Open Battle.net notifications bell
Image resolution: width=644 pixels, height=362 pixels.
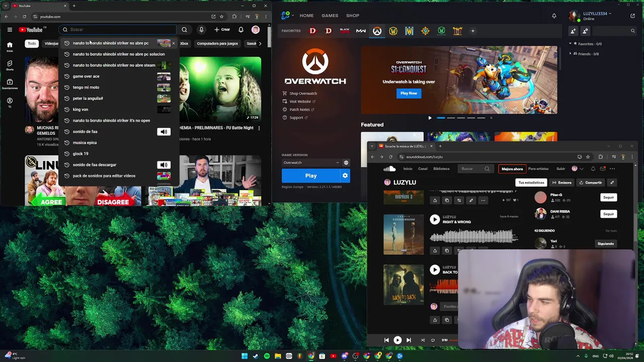pos(554,16)
